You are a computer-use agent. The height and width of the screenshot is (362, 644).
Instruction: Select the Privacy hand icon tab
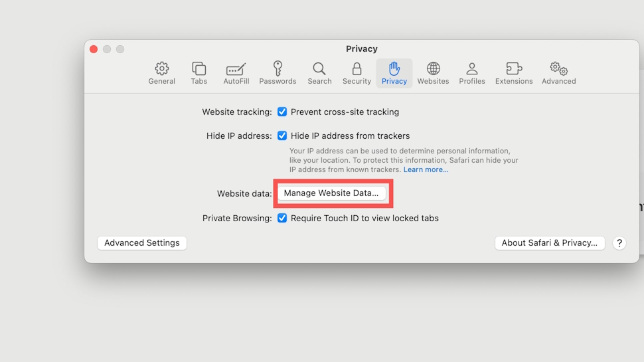[x=394, y=73]
